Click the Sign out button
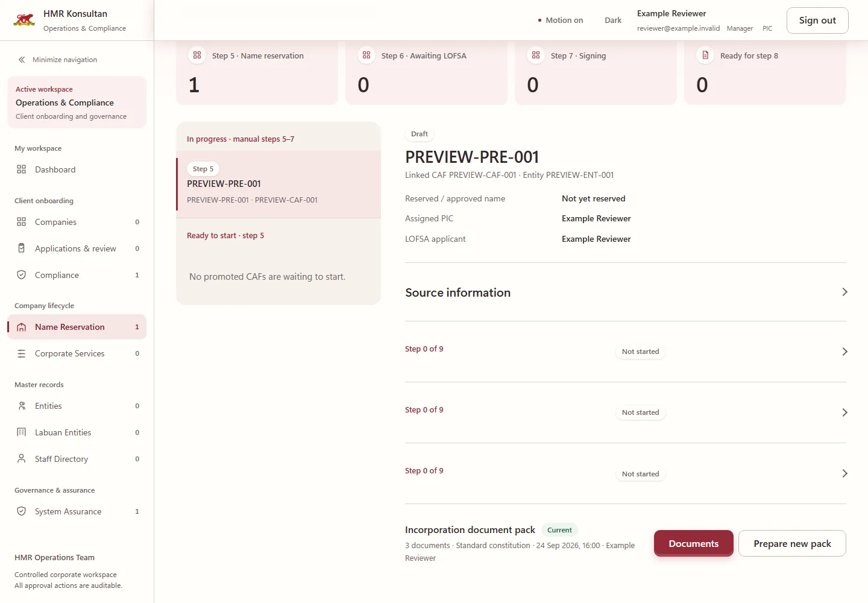This screenshot has width=868, height=603. [x=817, y=21]
